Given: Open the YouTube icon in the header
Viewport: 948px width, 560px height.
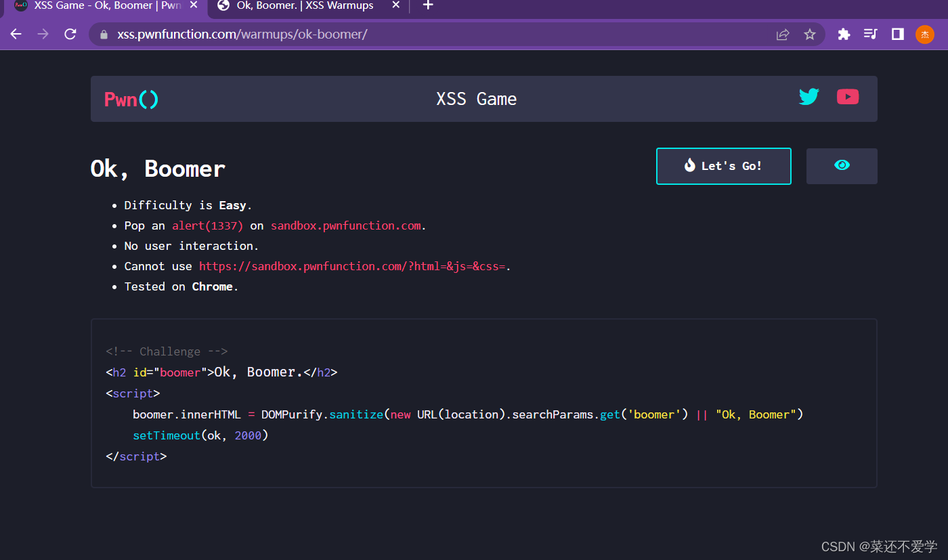Looking at the screenshot, I should [848, 97].
